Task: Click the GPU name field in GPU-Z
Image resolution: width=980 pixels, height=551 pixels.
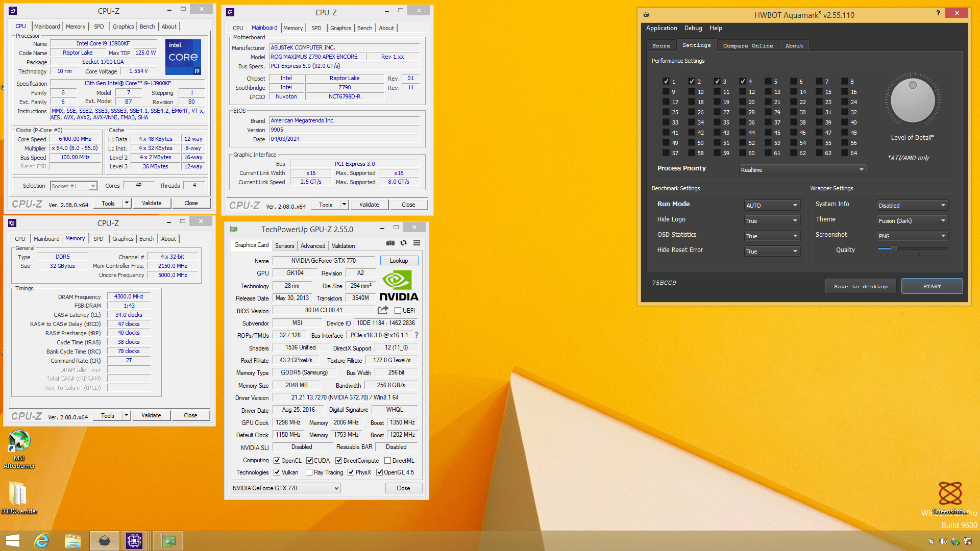Action: [324, 260]
